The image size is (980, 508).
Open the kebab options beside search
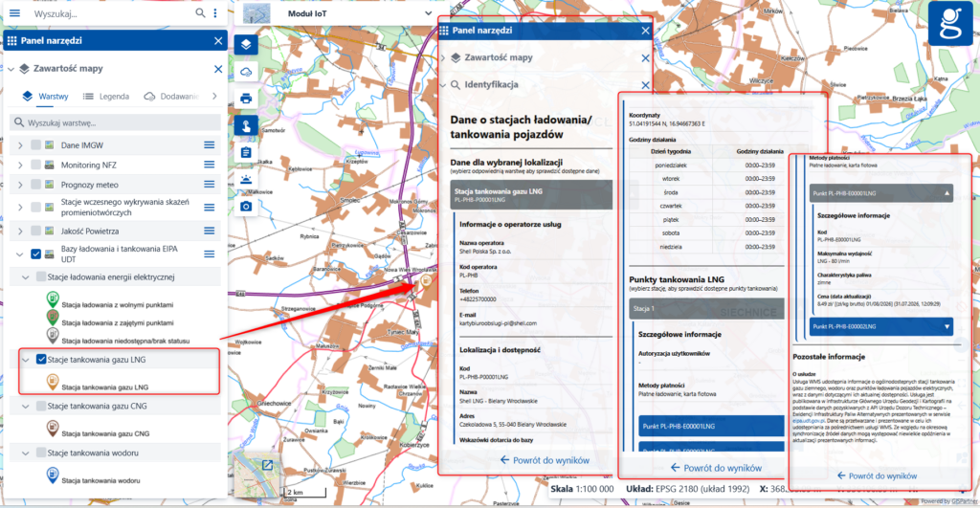pyautogui.click(x=215, y=13)
